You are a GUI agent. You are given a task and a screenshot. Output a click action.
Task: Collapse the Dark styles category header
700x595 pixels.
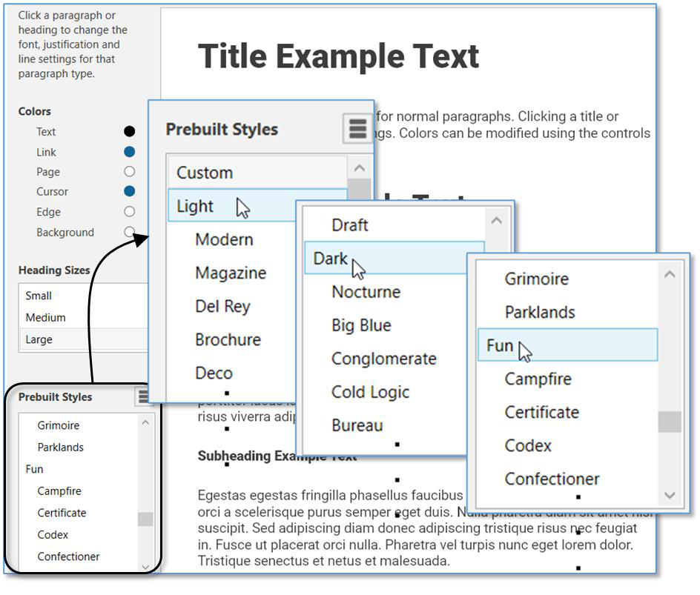point(331,259)
